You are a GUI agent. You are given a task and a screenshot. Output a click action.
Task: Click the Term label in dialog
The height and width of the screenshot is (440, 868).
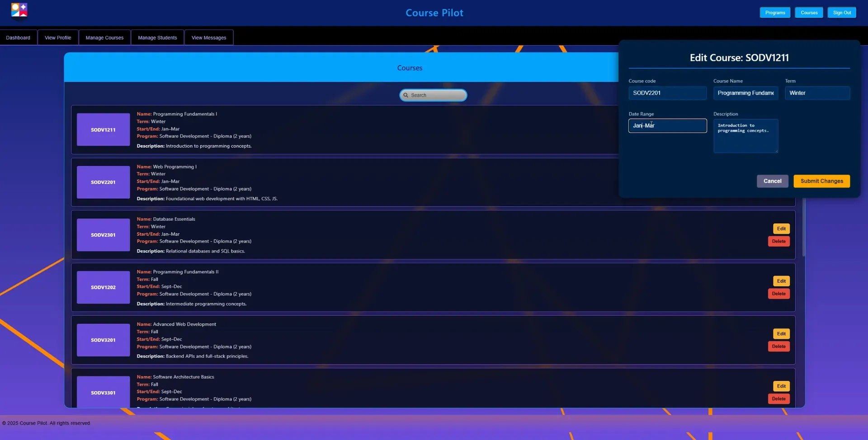pyautogui.click(x=790, y=81)
